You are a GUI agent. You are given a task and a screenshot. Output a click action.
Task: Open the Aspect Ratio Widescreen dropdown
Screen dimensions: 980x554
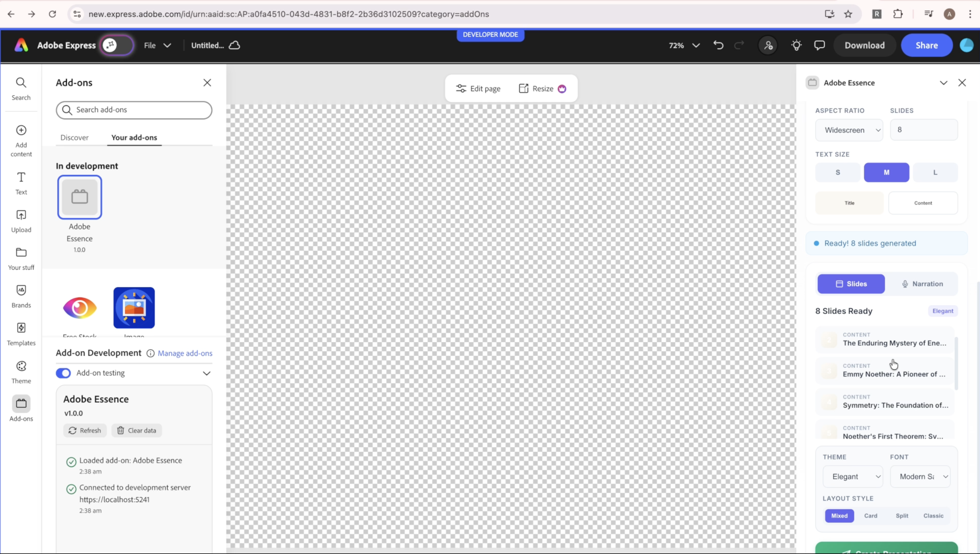pos(849,130)
